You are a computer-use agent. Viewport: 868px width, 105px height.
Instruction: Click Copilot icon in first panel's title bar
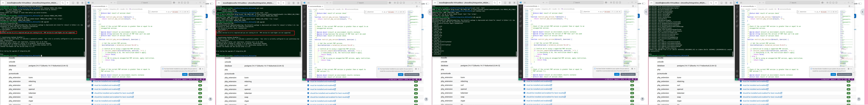(174, 3)
